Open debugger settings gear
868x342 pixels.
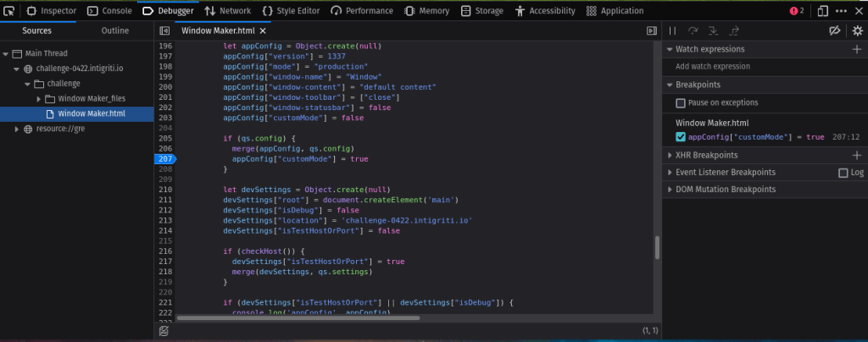click(x=856, y=30)
